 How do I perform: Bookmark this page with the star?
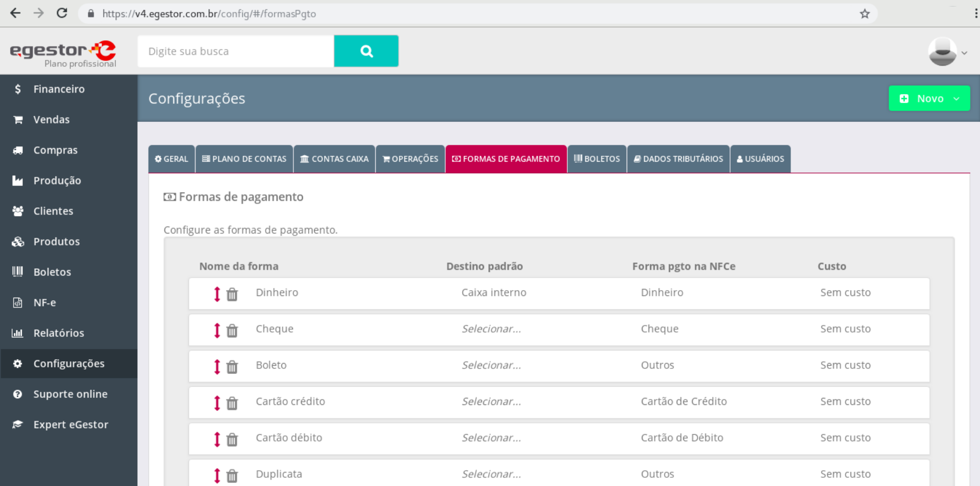865,14
